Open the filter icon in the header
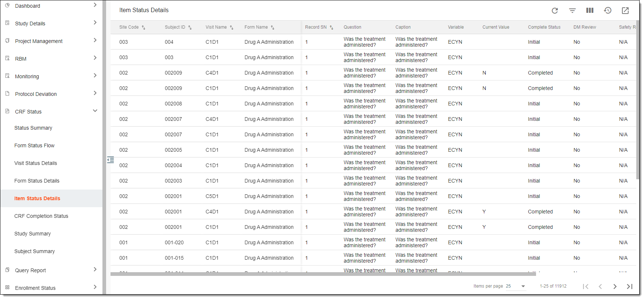This screenshot has width=644, height=299. [572, 11]
